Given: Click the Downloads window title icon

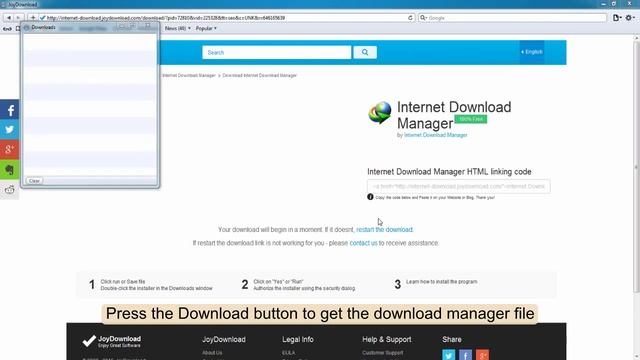Looking at the screenshot, I should (x=27, y=27).
